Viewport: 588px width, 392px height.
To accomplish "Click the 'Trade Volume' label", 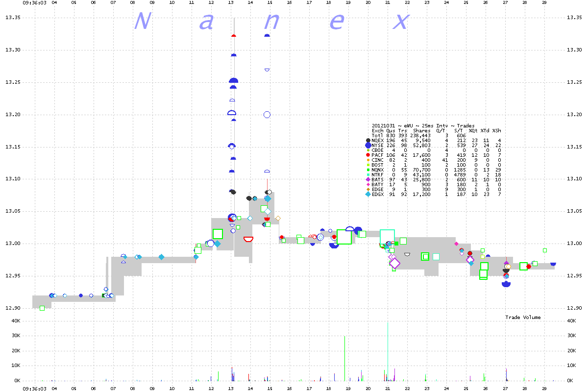I will point(523,318).
